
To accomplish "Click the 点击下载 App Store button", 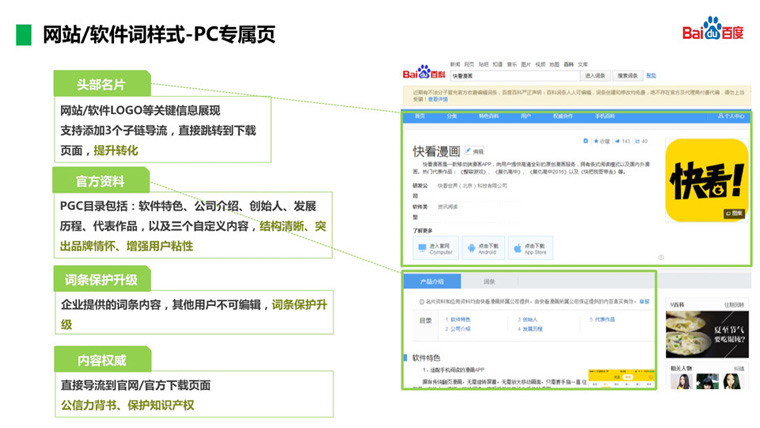I will [x=530, y=248].
